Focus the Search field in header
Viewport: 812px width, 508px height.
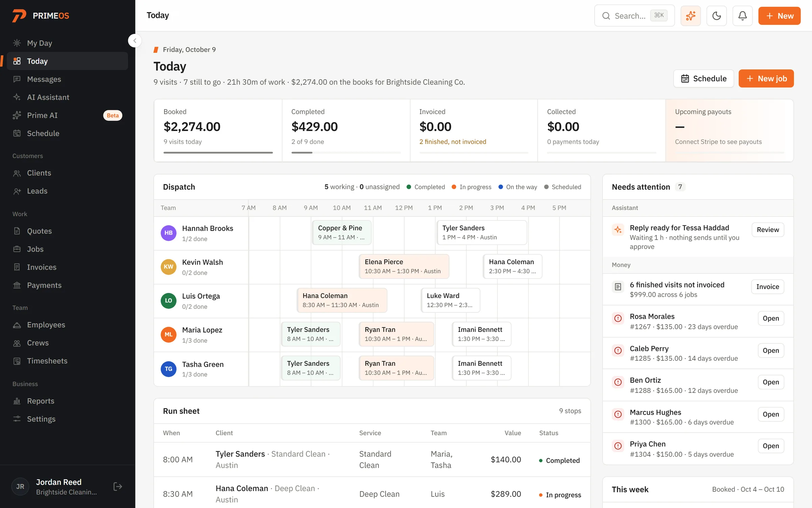(634, 16)
